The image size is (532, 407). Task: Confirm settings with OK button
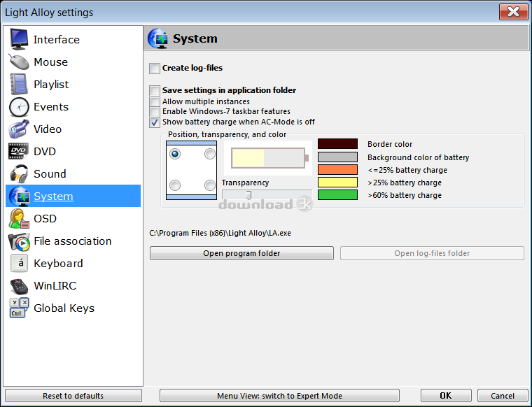[x=446, y=396]
